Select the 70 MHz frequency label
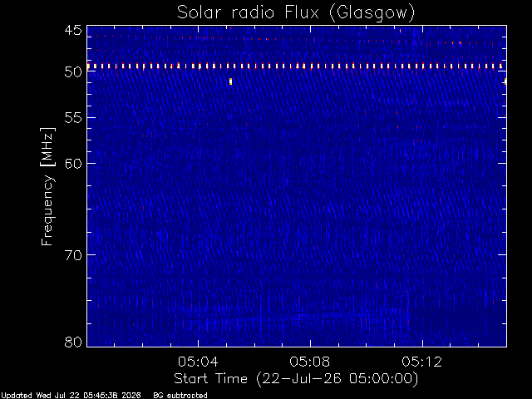This screenshot has height=399, width=532. (73, 255)
